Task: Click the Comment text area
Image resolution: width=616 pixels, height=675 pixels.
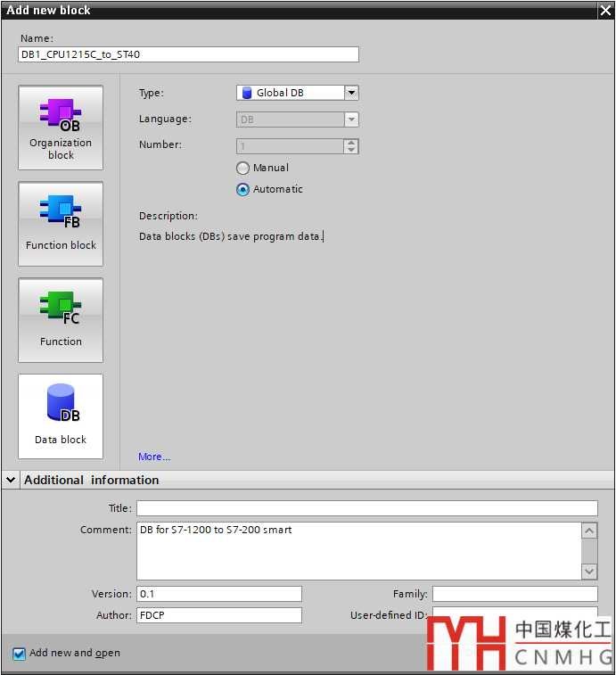Action: 359,551
